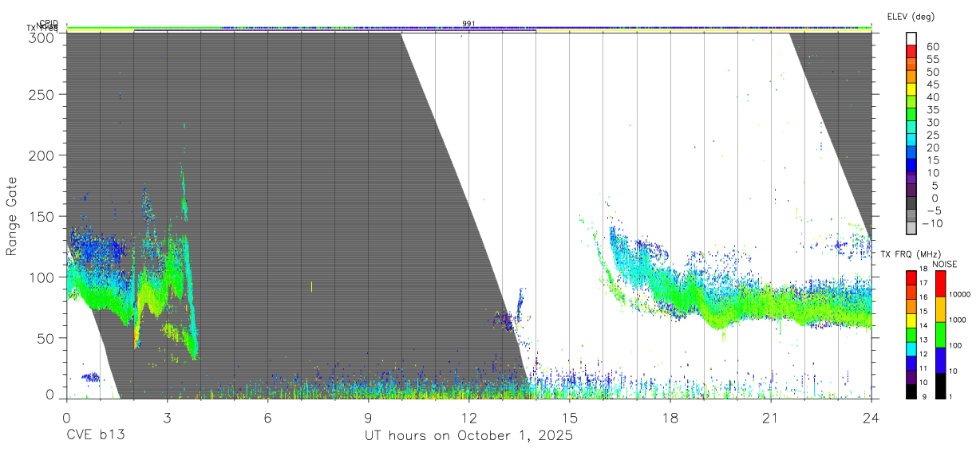Click the x-axis tick label '9'
This screenshot has width=980, height=452.
click(368, 418)
